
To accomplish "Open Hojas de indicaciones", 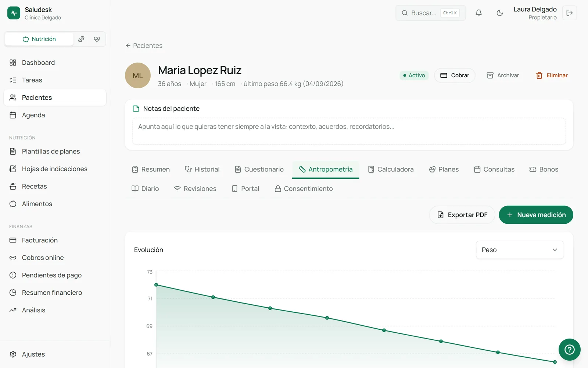I will click(x=55, y=169).
